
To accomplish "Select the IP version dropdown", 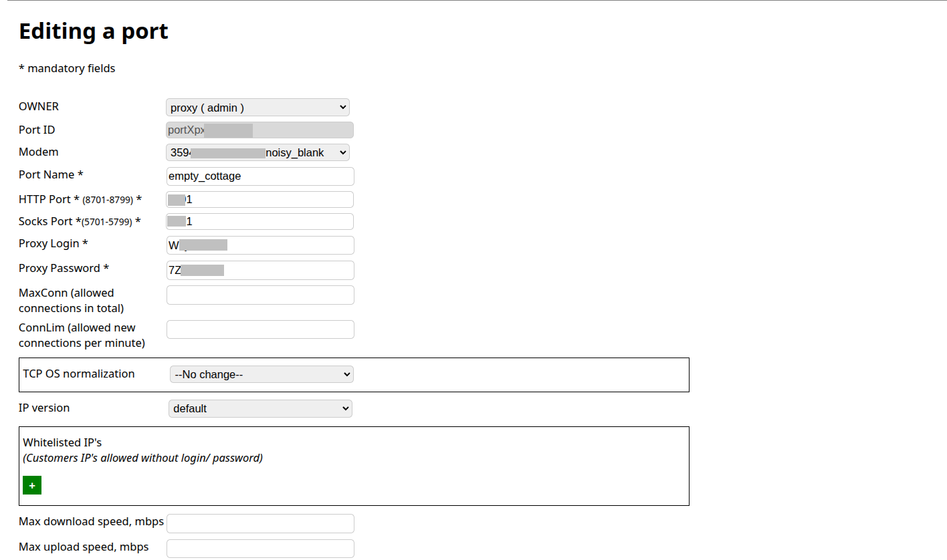I will point(260,408).
